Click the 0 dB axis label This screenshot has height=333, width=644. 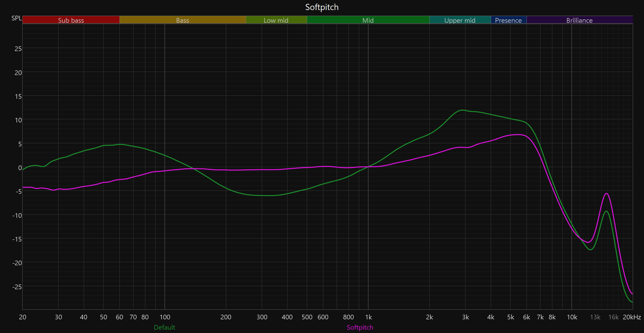coord(20,168)
